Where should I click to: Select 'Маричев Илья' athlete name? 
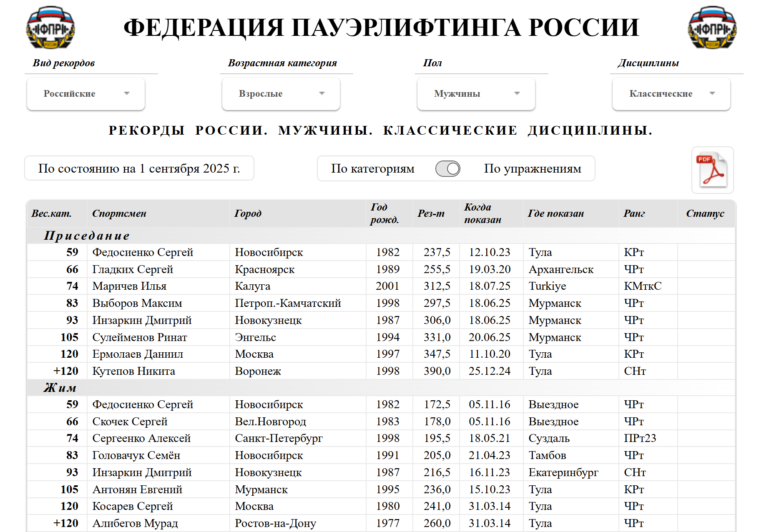click(129, 286)
